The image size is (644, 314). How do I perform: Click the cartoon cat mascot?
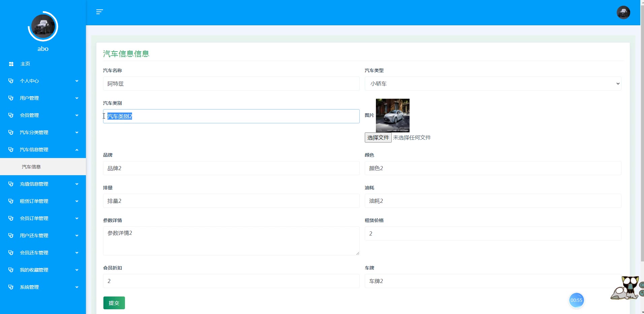pyautogui.click(x=627, y=288)
